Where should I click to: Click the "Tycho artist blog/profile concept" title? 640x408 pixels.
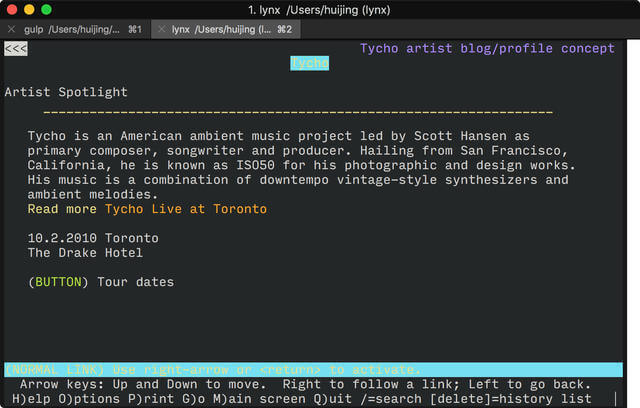487,49
